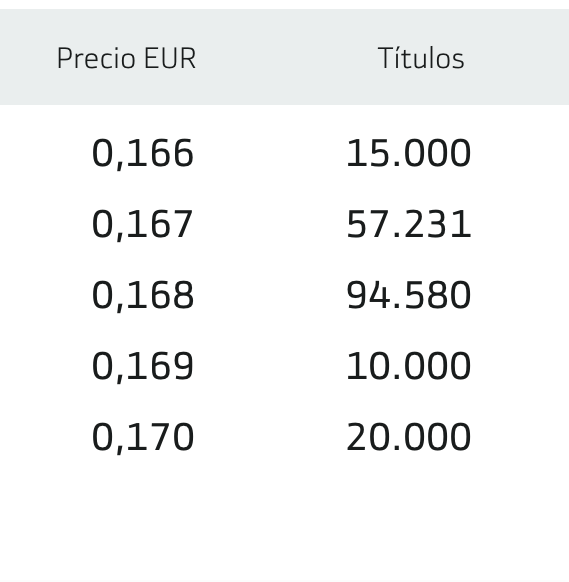Select the price 0,167 cell
Viewport: 569px width, 582px height.
(142, 225)
